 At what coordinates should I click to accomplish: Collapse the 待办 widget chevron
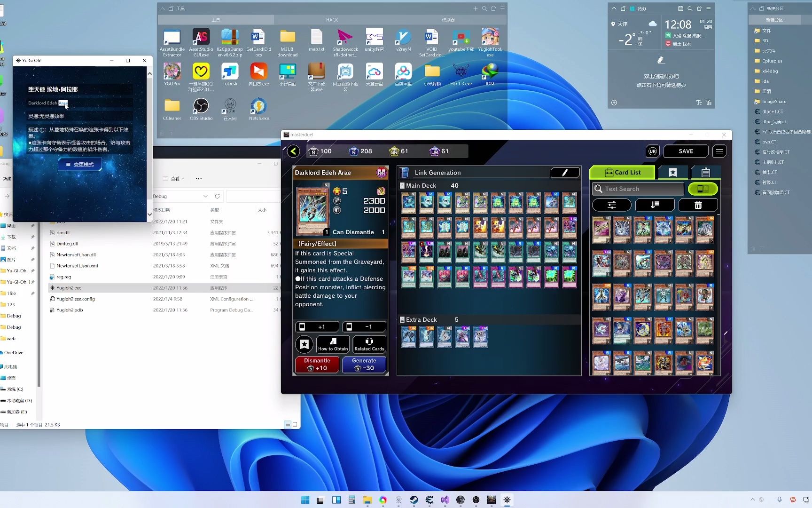click(614, 8)
